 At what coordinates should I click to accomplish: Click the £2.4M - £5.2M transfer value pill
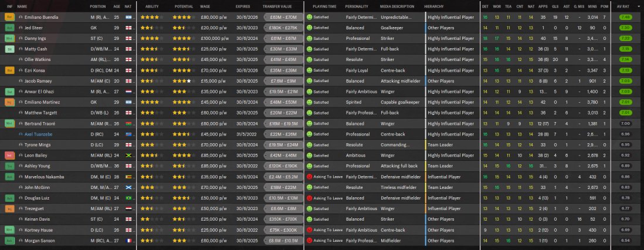click(283, 177)
